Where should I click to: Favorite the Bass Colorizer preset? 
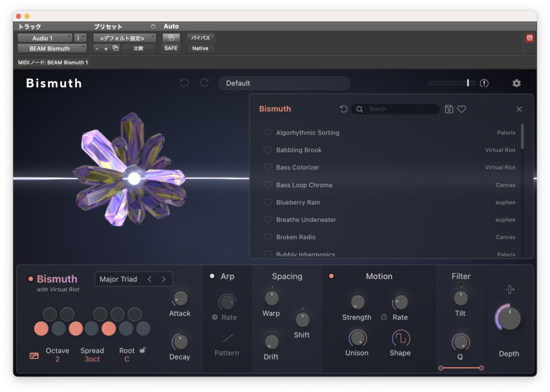click(x=267, y=167)
